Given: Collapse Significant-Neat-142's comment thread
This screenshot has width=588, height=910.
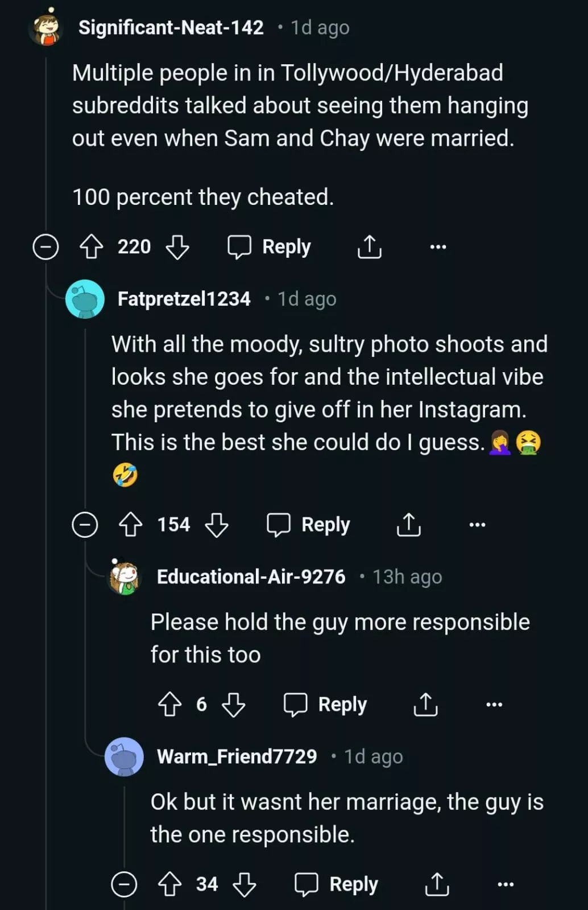Looking at the screenshot, I should click(45, 247).
